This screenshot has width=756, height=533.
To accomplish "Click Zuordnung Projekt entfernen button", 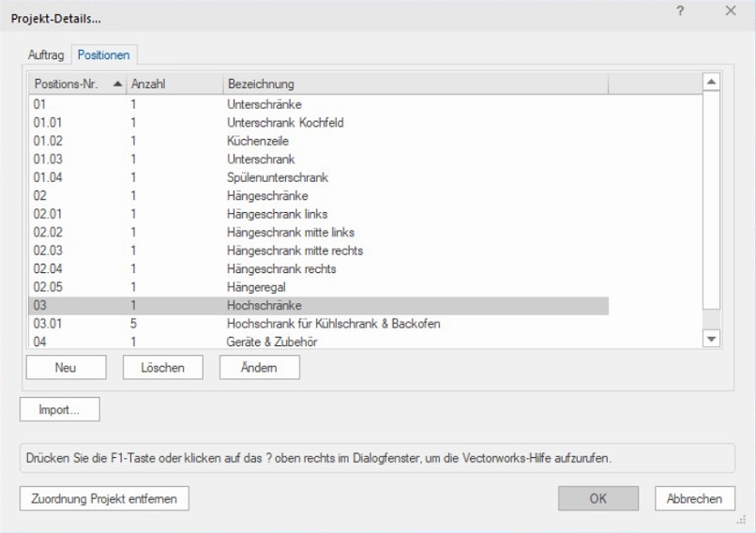I will pos(104,498).
